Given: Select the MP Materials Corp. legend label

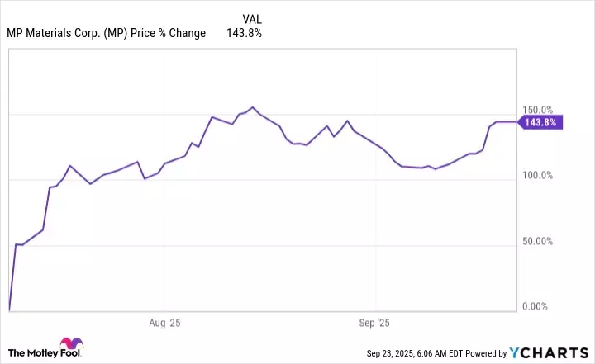Looking at the screenshot, I should [x=107, y=34].
